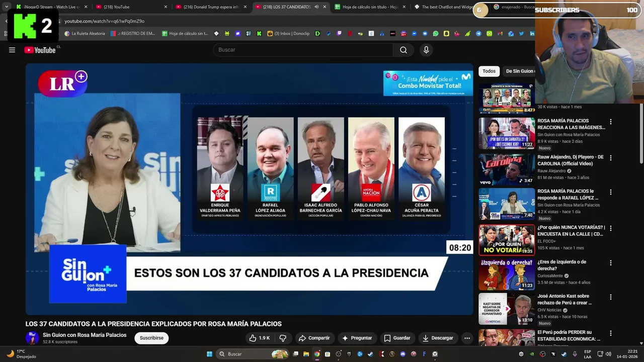Click the Descargar download button
644x362 pixels.
click(x=438, y=338)
